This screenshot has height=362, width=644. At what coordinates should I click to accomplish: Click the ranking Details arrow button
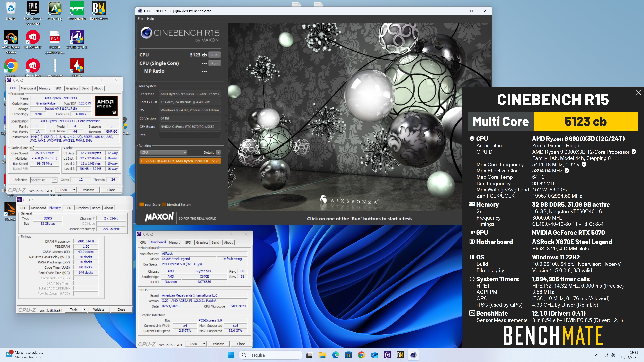[218, 152]
